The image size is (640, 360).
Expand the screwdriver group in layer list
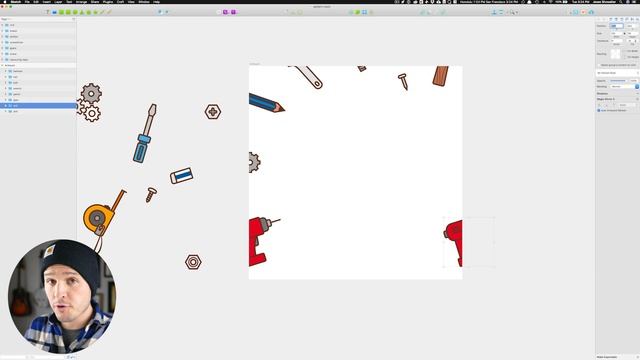(2, 42)
